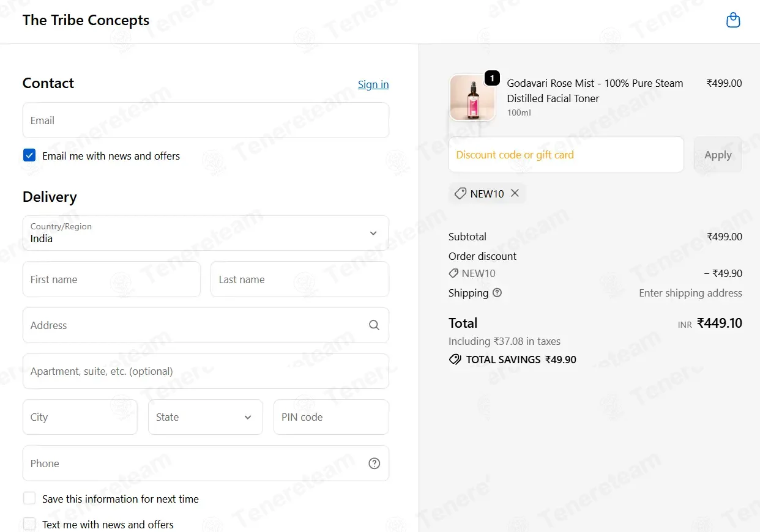
Task: Focus the PIN code field
Action: [331, 417]
